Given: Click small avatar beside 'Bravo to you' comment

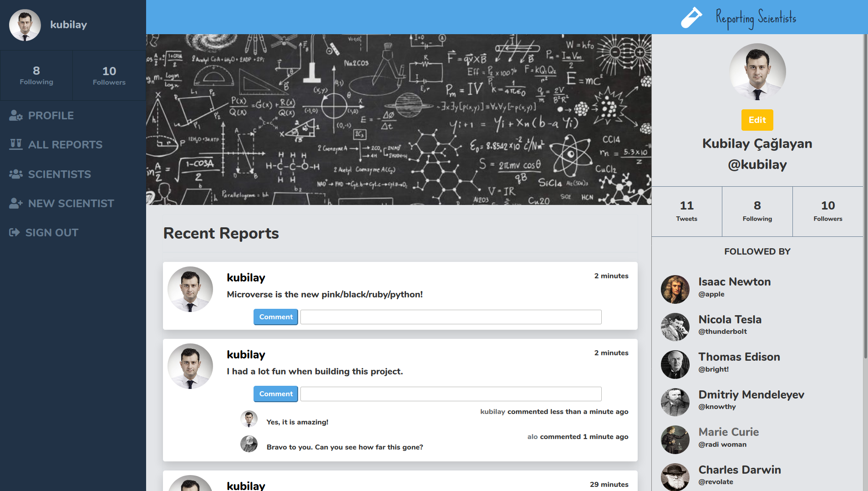Looking at the screenshot, I should tap(249, 444).
